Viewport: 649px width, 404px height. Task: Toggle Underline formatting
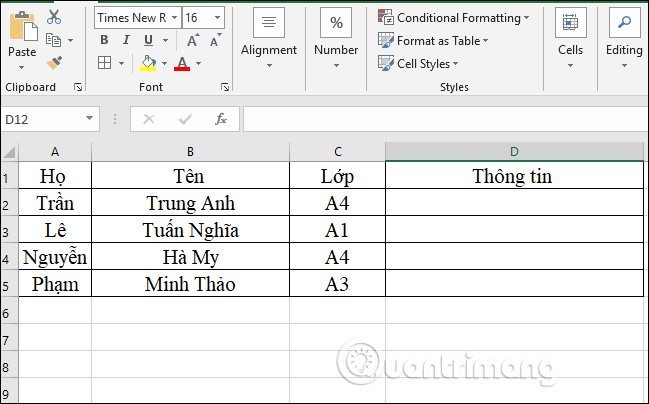coord(148,40)
